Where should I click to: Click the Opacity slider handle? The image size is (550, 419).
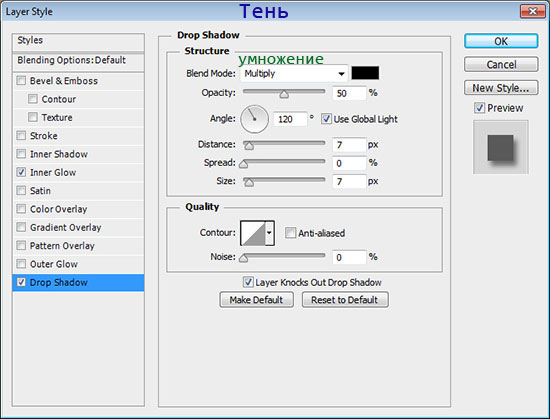(284, 94)
